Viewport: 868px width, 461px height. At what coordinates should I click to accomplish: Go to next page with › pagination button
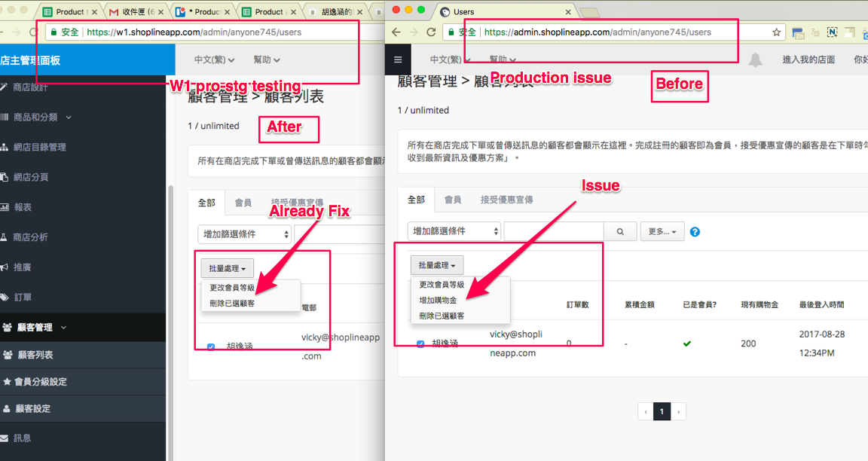[679, 412]
